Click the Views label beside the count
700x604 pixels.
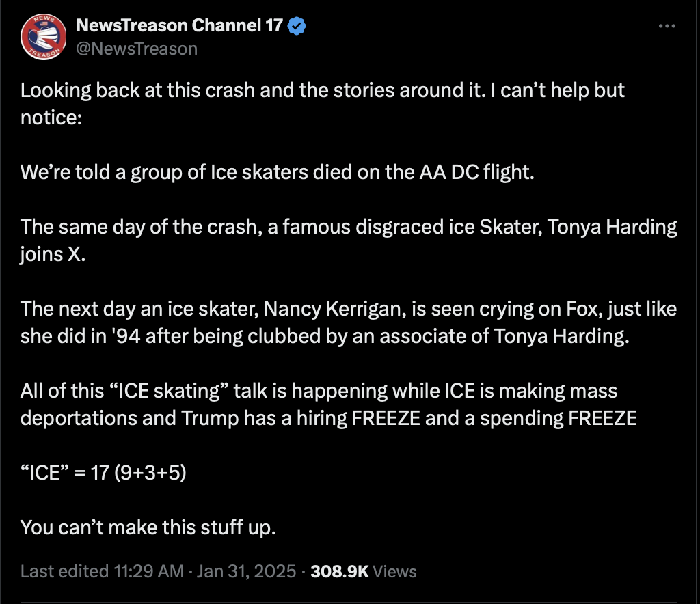point(394,571)
